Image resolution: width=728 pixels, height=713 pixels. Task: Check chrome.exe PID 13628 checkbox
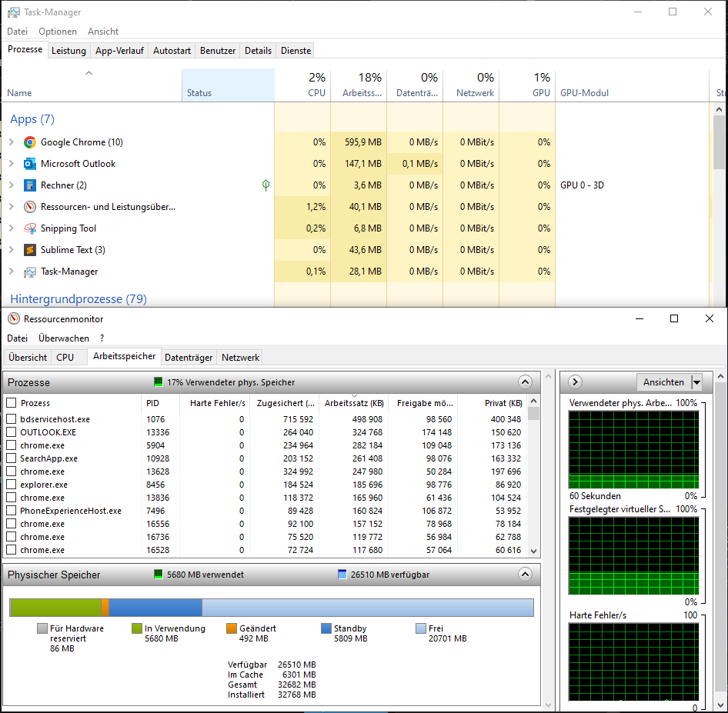click(12, 471)
